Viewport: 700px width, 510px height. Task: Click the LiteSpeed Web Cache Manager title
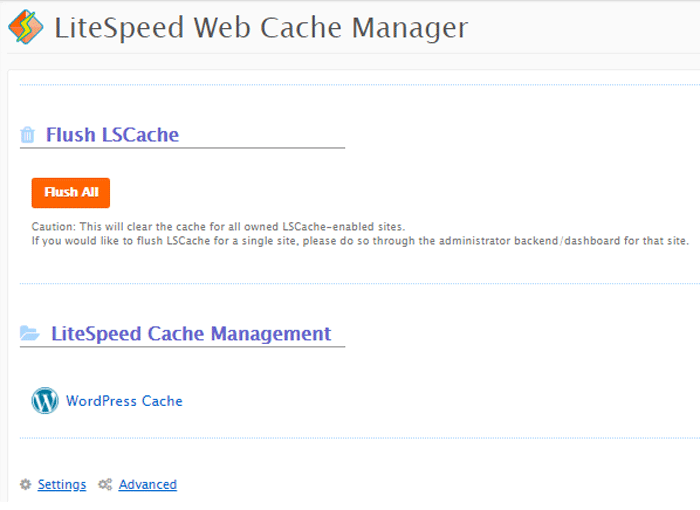[x=261, y=28]
